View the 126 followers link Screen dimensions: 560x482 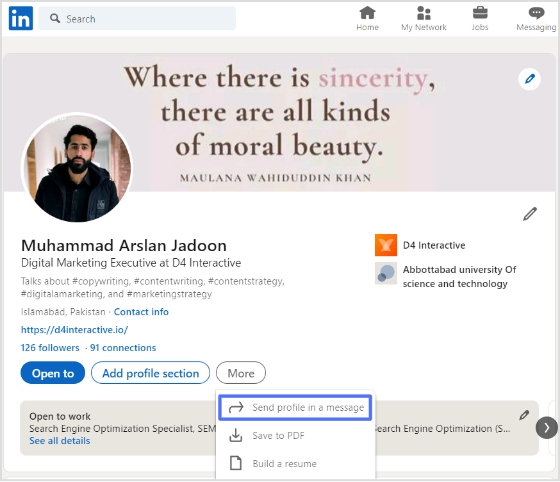click(x=50, y=347)
